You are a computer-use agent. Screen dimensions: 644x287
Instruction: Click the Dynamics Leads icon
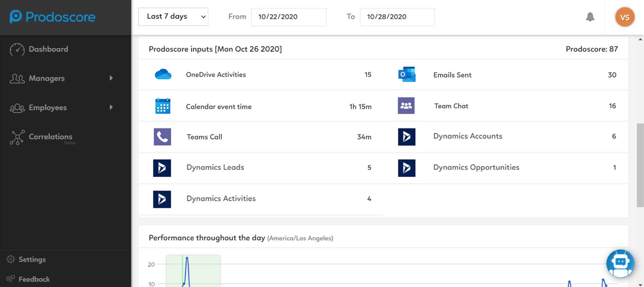click(162, 168)
